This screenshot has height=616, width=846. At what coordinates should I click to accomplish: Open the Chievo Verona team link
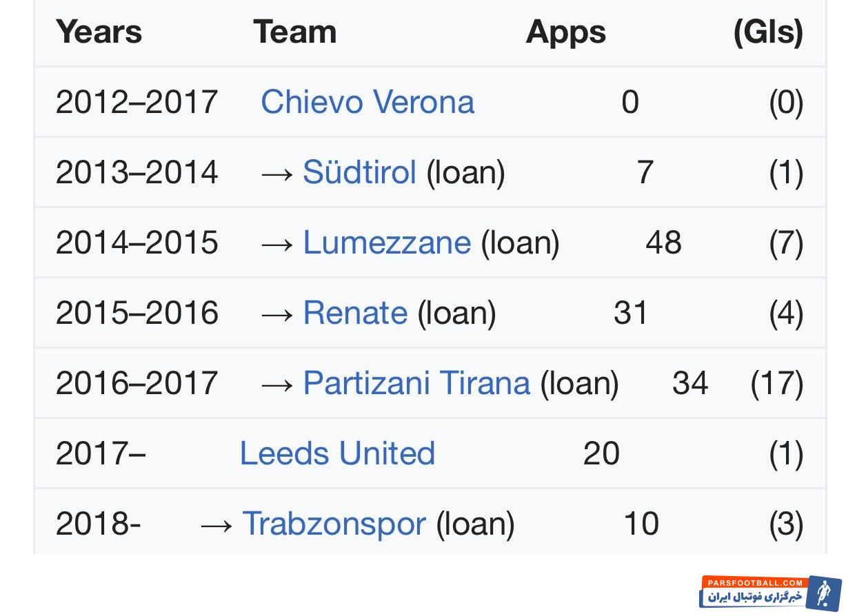[x=367, y=102]
